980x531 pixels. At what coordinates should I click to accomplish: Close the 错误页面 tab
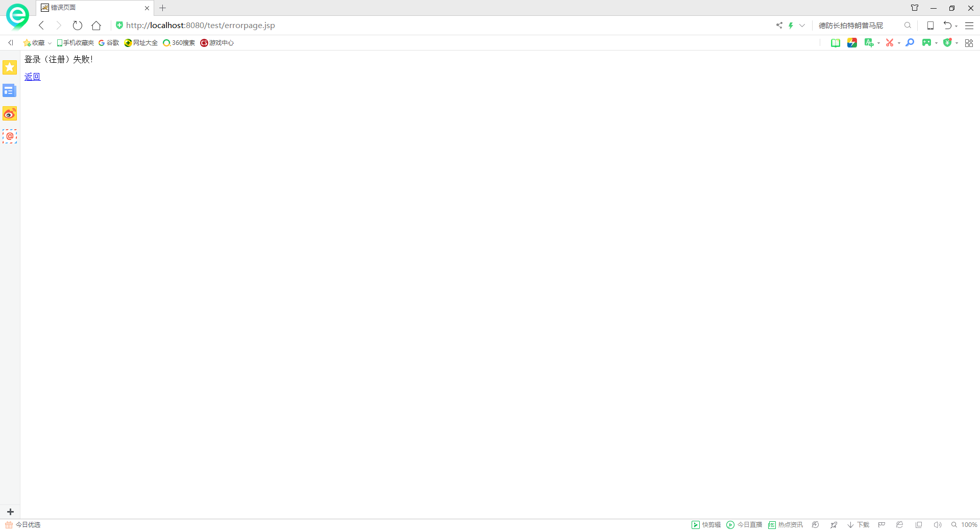(147, 8)
